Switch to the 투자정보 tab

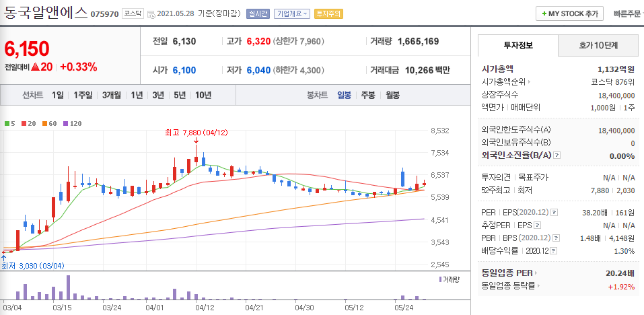pos(518,46)
